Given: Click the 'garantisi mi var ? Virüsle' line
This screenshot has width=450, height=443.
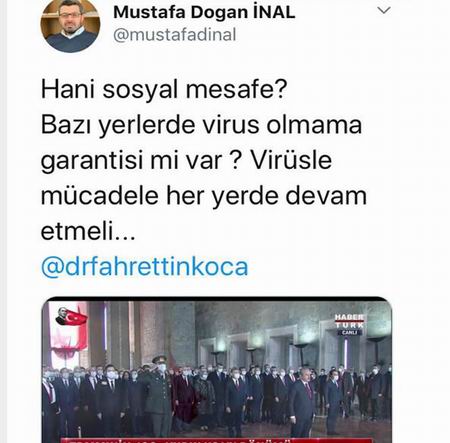Looking at the screenshot, I should click(x=186, y=161).
